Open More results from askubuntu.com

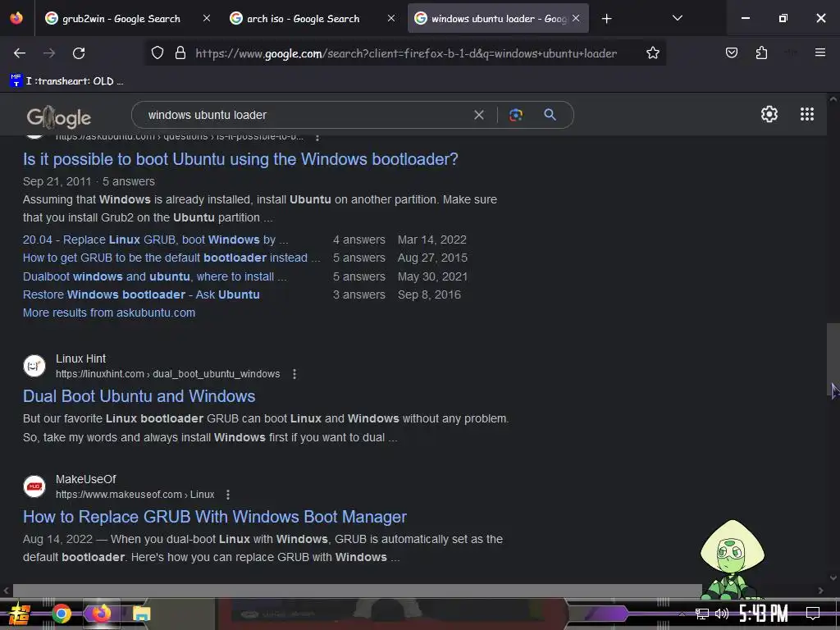[x=109, y=313]
